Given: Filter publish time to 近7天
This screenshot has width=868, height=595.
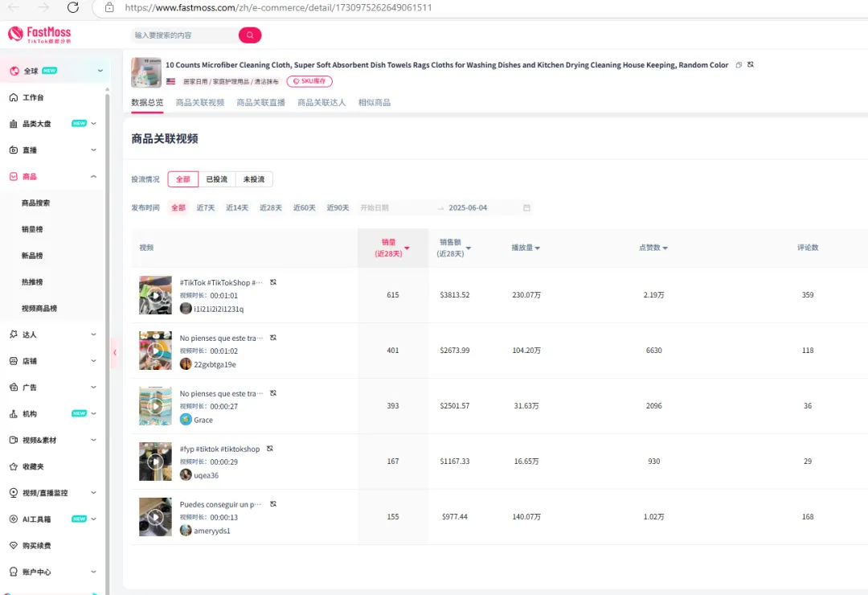Looking at the screenshot, I should point(206,207).
